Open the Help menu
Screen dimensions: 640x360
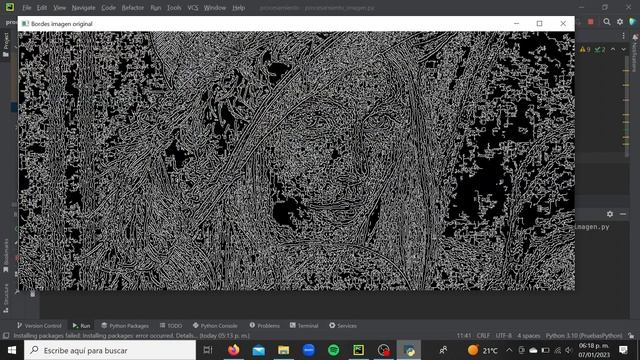click(238, 8)
